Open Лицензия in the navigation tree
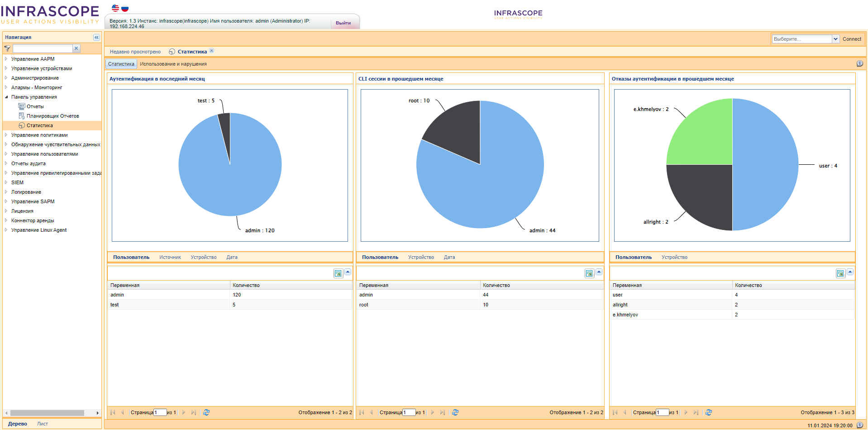The width and height of the screenshot is (868, 430). tap(22, 211)
